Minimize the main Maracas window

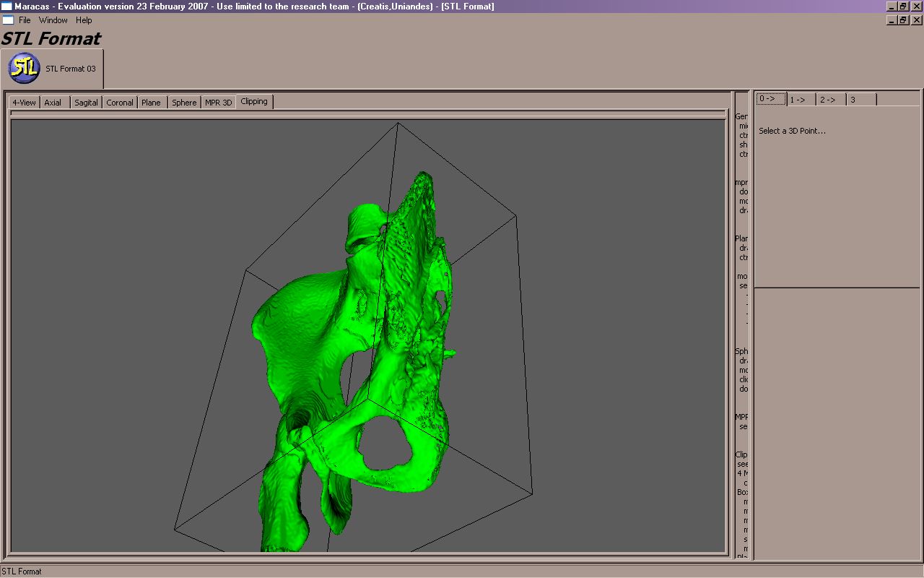click(x=891, y=6)
